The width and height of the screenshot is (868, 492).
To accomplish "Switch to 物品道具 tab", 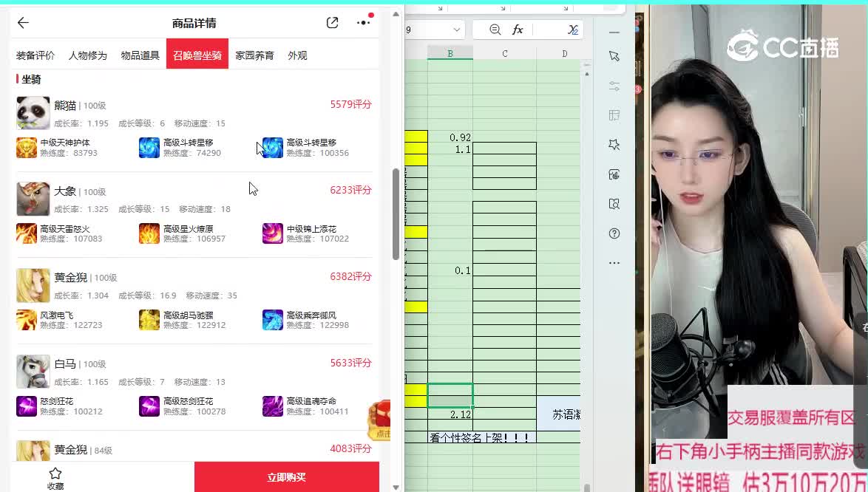I will pyautogui.click(x=140, y=55).
